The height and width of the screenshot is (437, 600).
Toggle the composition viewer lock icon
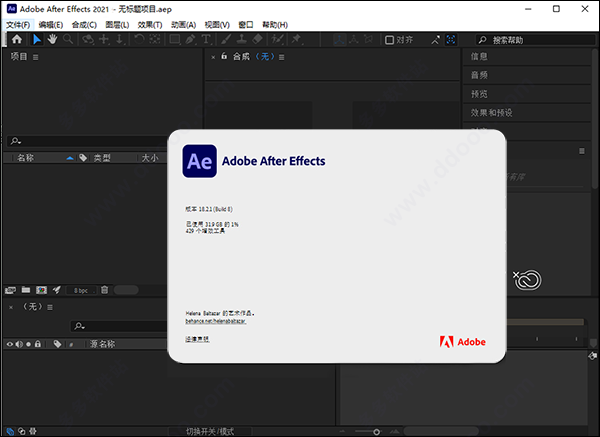point(224,57)
